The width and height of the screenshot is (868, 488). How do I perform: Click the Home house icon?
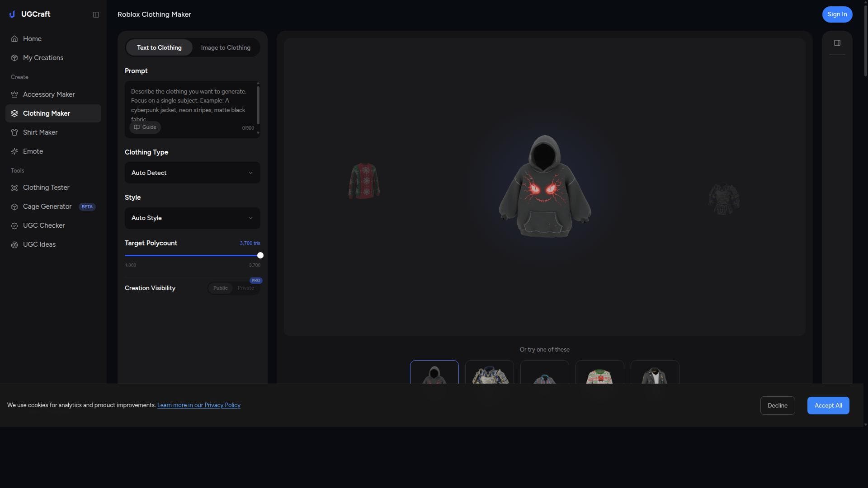coord(14,39)
